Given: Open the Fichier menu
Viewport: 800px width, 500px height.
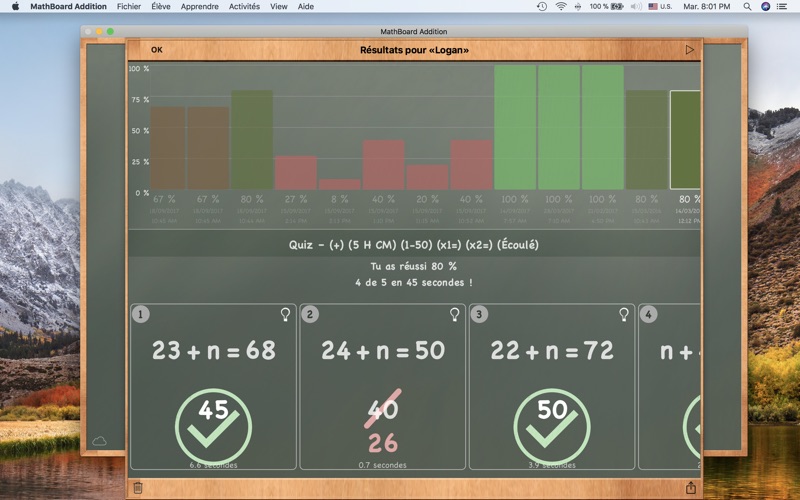Looking at the screenshot, I should tap(129, 7).
